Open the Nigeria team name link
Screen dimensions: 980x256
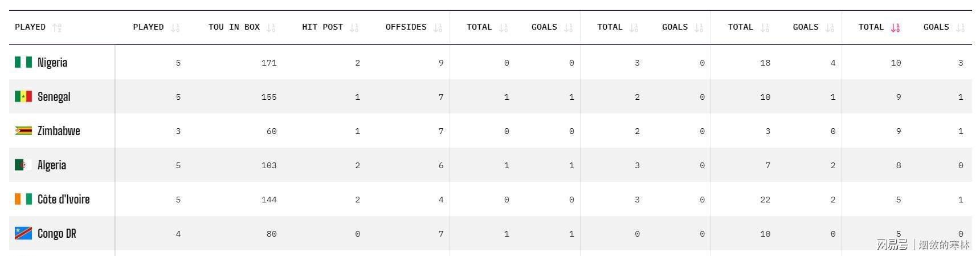pos(52,63)
